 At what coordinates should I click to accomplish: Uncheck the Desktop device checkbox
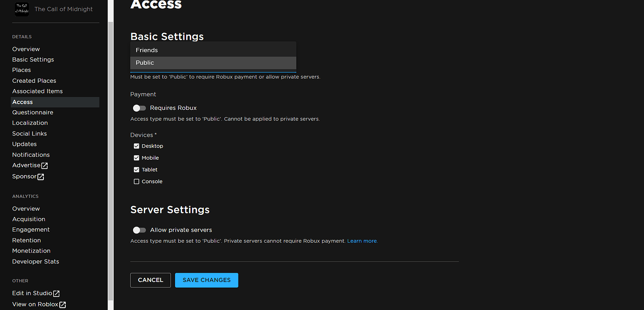pos(137,145)
